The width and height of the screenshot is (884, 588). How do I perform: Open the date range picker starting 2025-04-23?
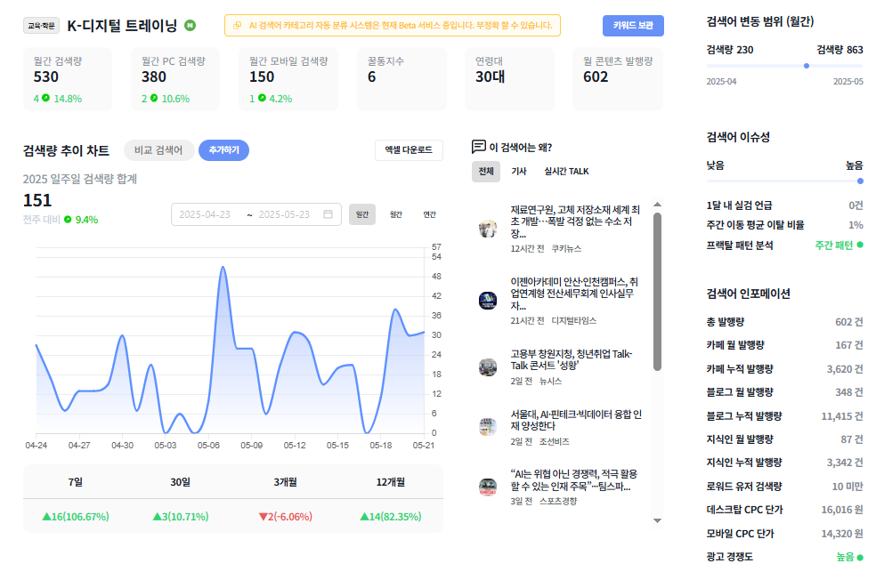pyautogui.click(x=256, y=214)
